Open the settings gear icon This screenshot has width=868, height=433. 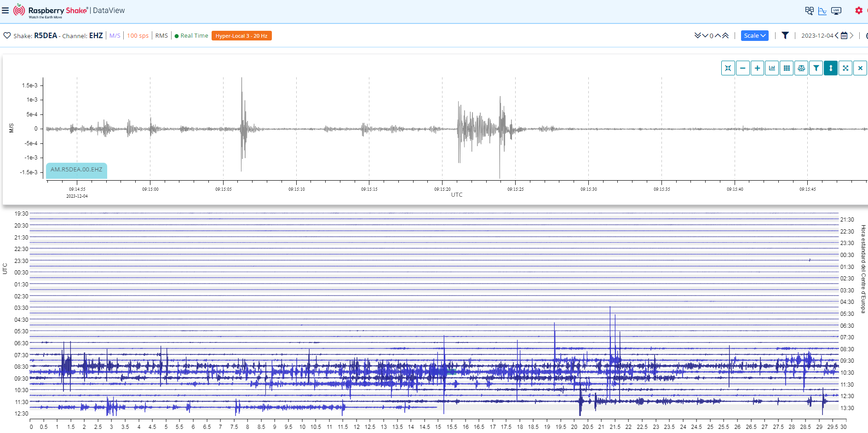pyautogui.click(x=858, y=11)
